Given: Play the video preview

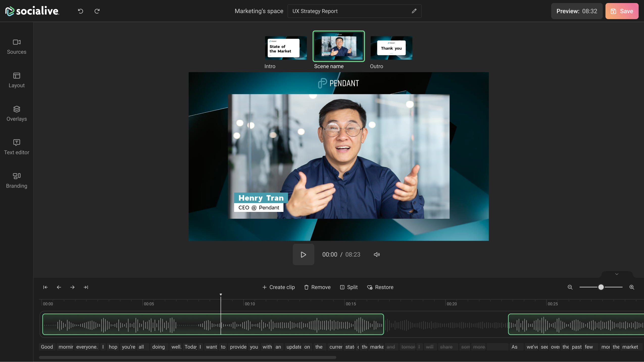Looking at the screenshot, I should tap(303, 254).
